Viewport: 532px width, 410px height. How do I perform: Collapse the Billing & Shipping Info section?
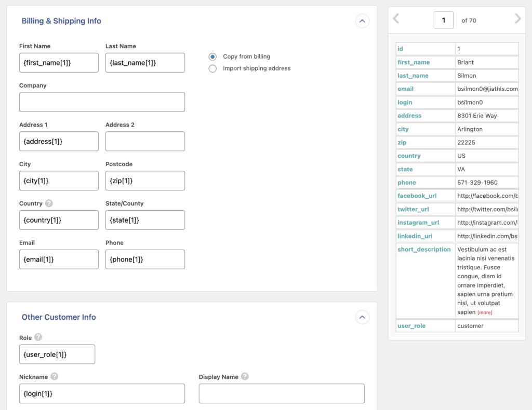click(362, 21)
